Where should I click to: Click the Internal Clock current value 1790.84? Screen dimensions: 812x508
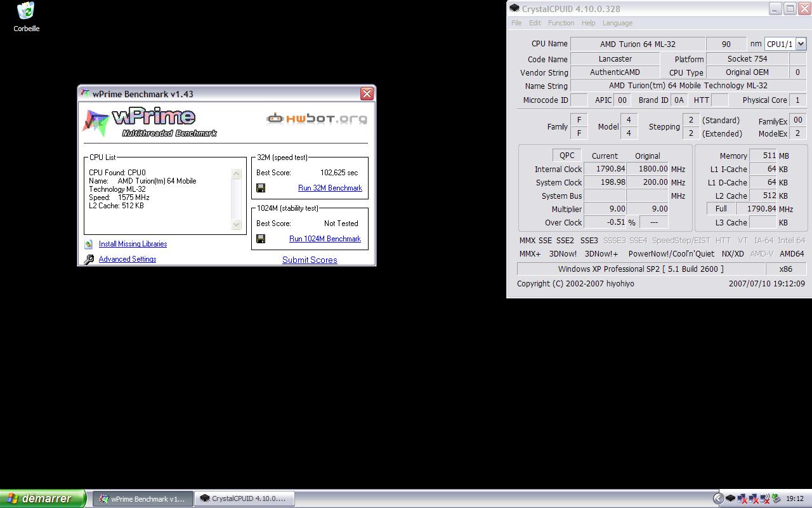click(605, 169)
